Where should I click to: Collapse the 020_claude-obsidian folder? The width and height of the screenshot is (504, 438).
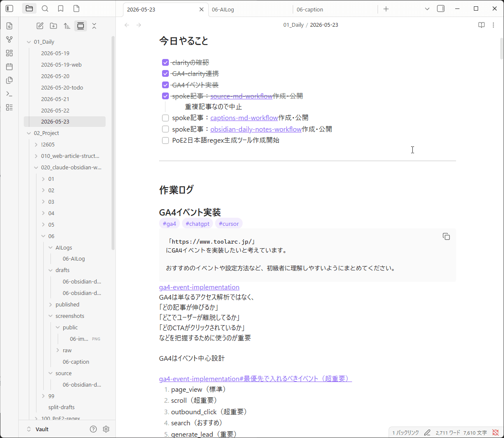click(36, 168)
